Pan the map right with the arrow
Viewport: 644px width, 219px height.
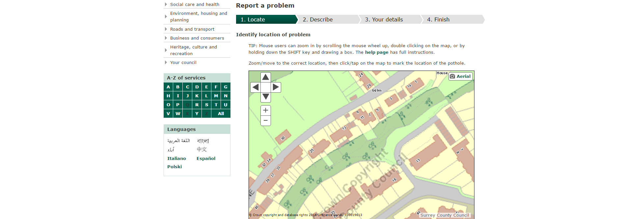276,87
